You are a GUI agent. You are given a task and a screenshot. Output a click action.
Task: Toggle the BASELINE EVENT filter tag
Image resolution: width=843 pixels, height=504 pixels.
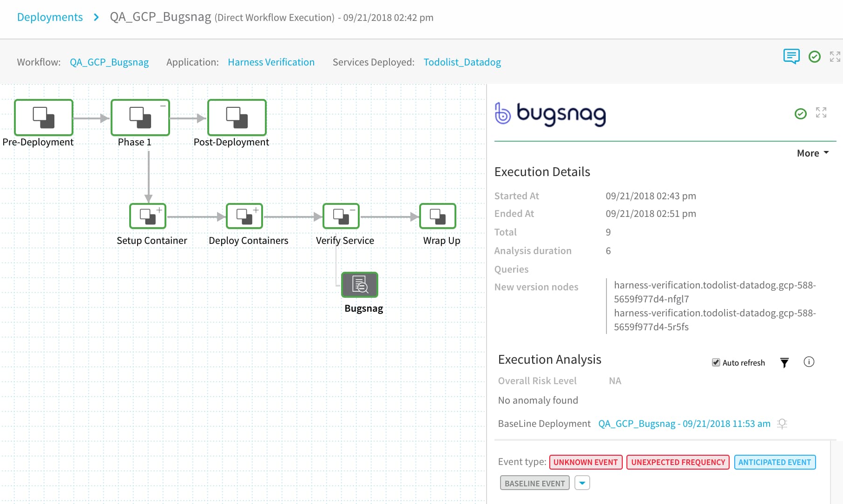tap(535, 483)
